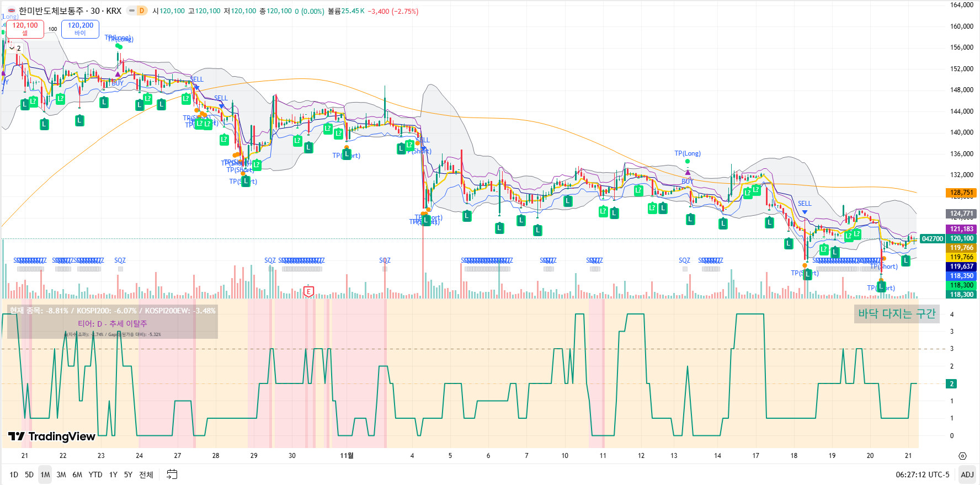Click the order quantity 100 field
The width and height of the screenshot is (980, 485).
[x=52, y=29]
